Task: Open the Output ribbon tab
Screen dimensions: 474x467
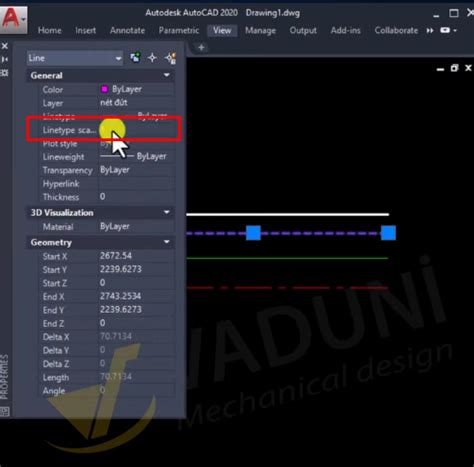Action: click(x=303, y=31)
